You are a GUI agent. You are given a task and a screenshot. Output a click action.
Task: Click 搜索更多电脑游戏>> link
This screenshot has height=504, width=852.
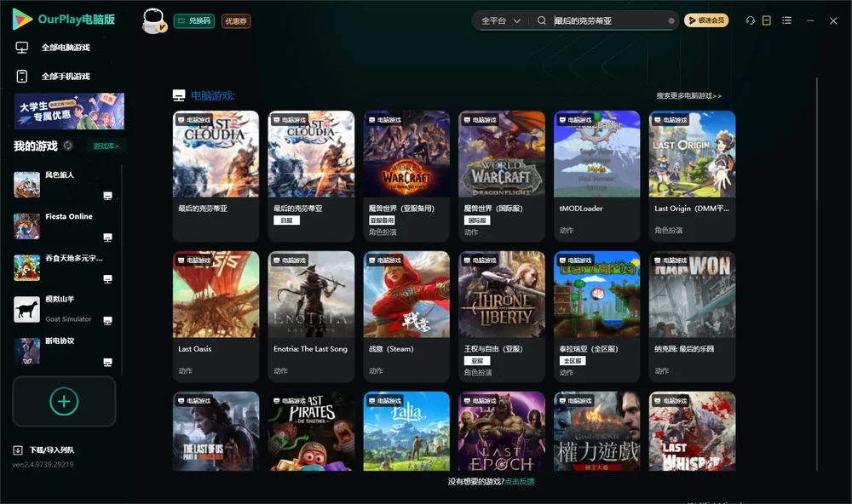click(688, 95)
